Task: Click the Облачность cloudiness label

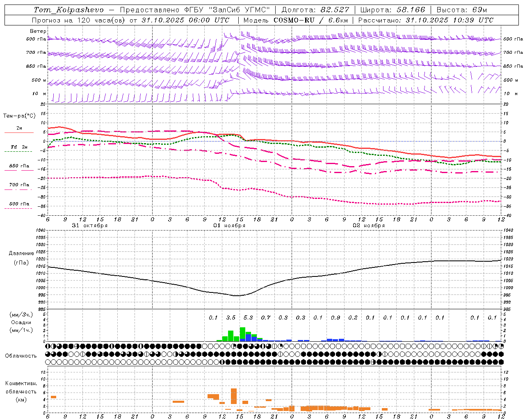Action: click(21, 356)
